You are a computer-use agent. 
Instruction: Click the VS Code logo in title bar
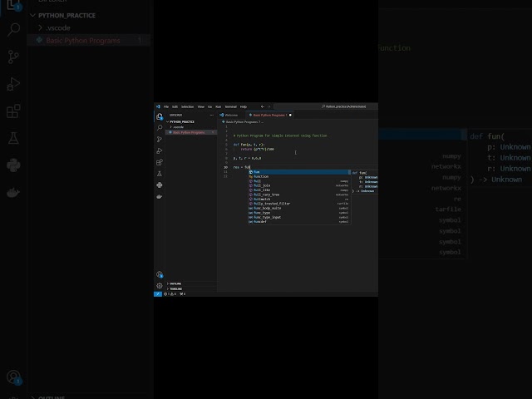pyautogui.click(x=158, y=106)
